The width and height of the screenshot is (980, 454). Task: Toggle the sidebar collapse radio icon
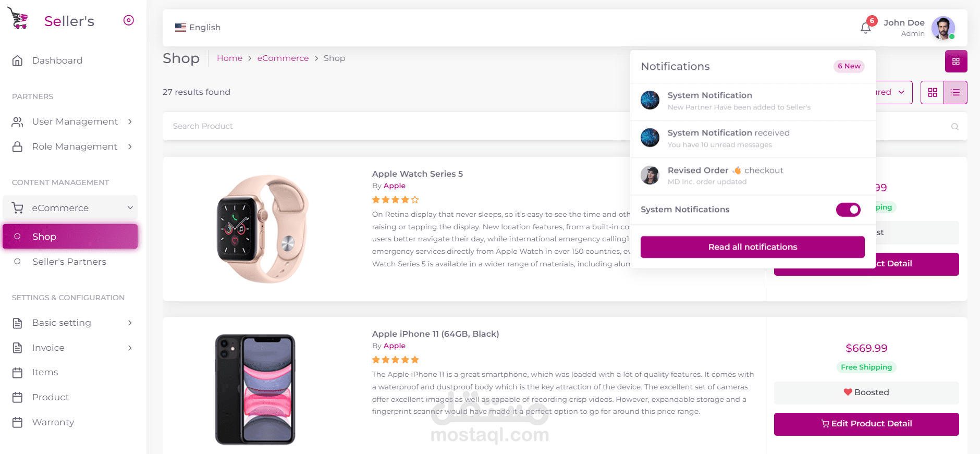click(129, 20)
